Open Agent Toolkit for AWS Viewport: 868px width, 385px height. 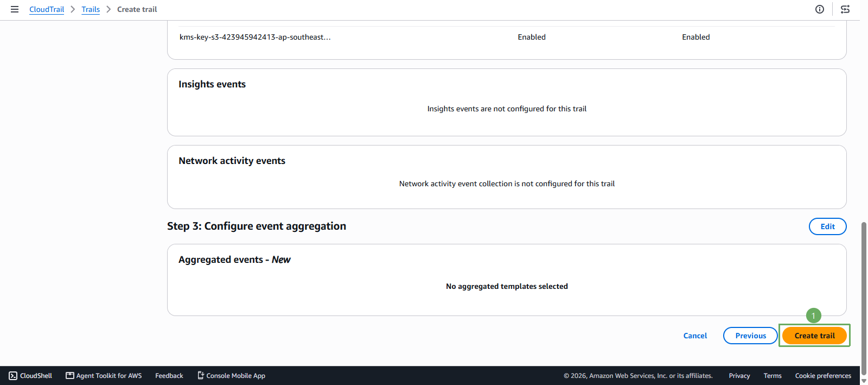pyautogui.click(x=104, y=376)
